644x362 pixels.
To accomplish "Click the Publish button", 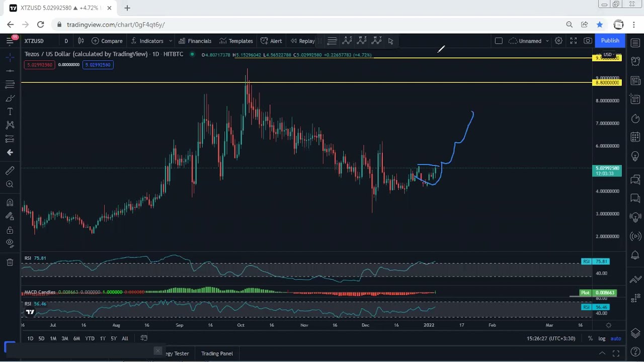I will click(610, 41).
